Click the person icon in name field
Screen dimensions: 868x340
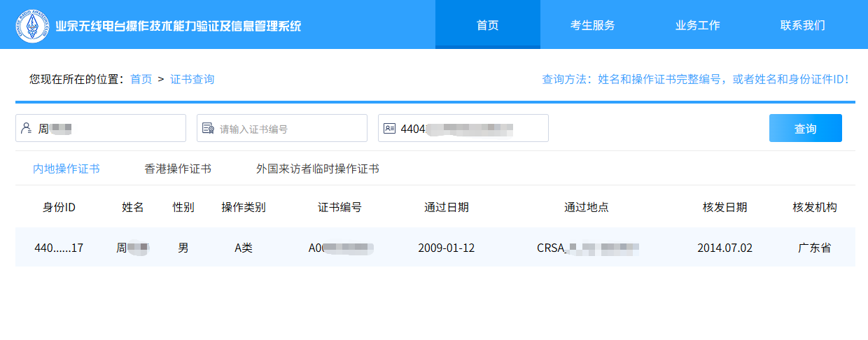[27, 129]
